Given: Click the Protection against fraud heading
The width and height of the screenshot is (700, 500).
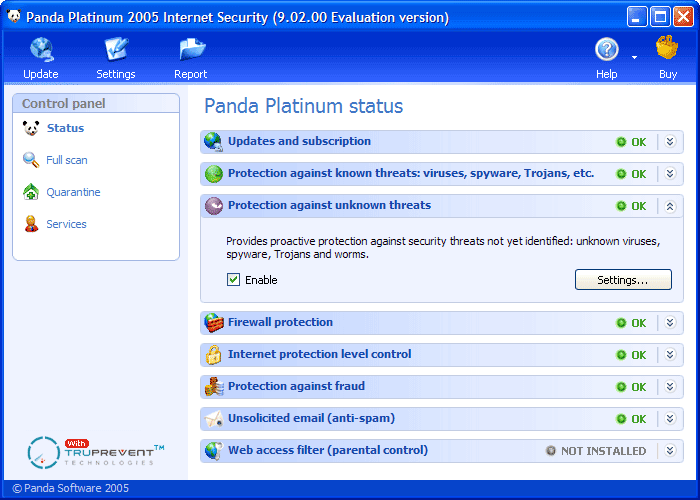Looking at the screenshot, I should coord(296,386).
